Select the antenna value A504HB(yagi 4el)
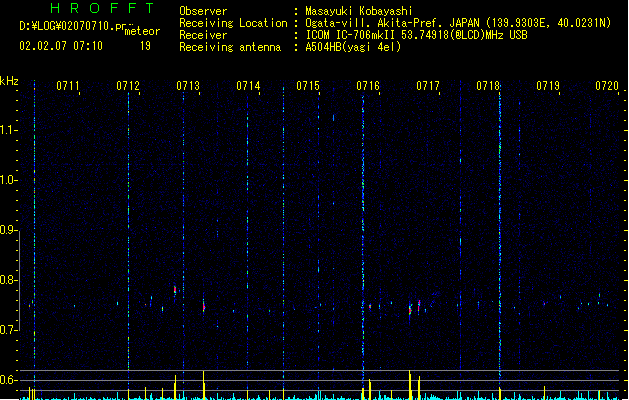 [x=353, y=47]
